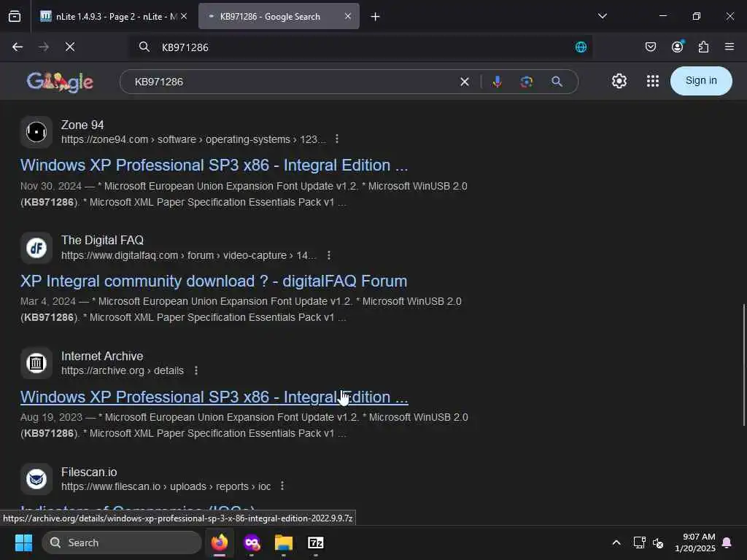The width and height of the screenshot is (747, 560).
Task: Open Digital FAQ result options menu
Action: pyautogui.click(x=329, y=255)
